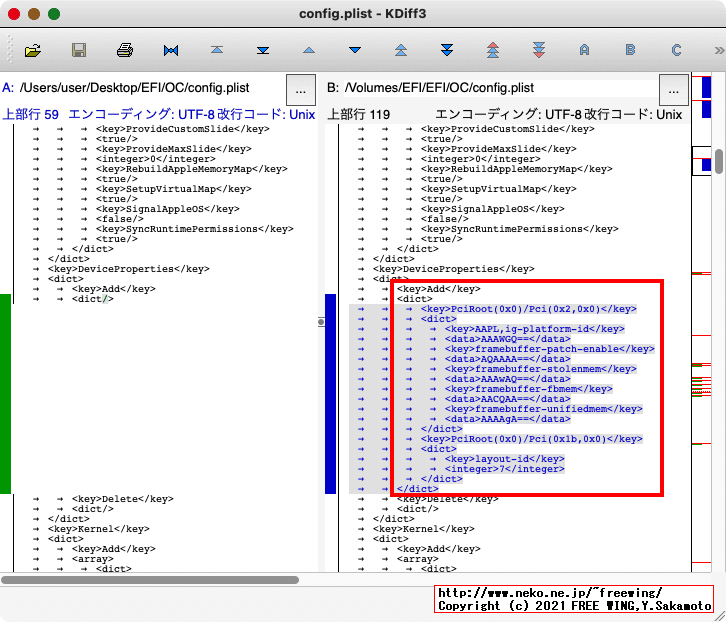Go to next conflict icon
The image size is (726, 622).
(x=447, y=50)
